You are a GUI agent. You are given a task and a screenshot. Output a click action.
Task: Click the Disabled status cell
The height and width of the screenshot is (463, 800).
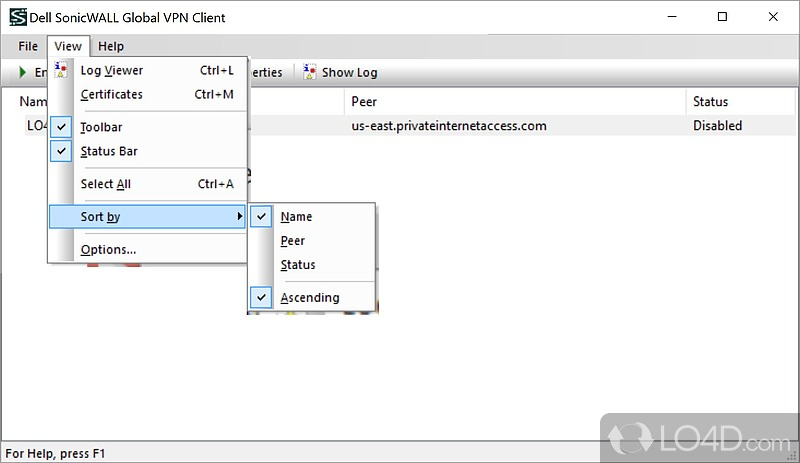(717, 126)
